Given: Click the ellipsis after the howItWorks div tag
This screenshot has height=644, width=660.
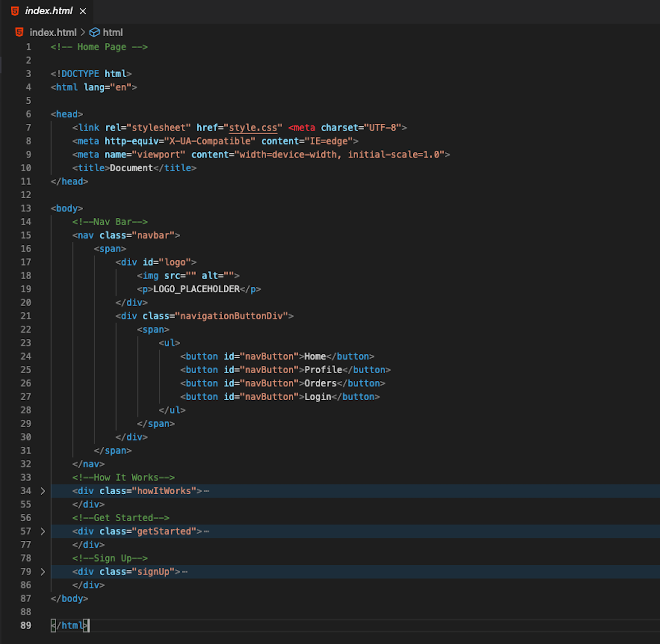Looking at the screenshot, I should click(206, 491).
